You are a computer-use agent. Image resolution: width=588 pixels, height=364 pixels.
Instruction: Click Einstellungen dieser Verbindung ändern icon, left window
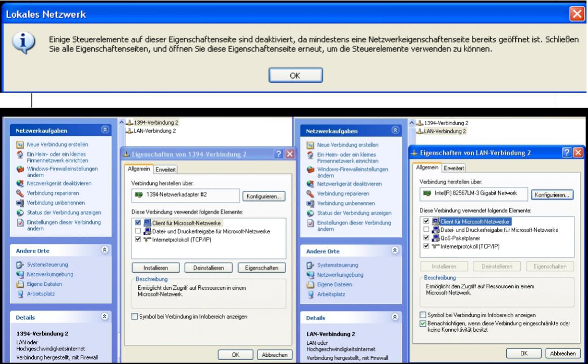coord(20,223)
